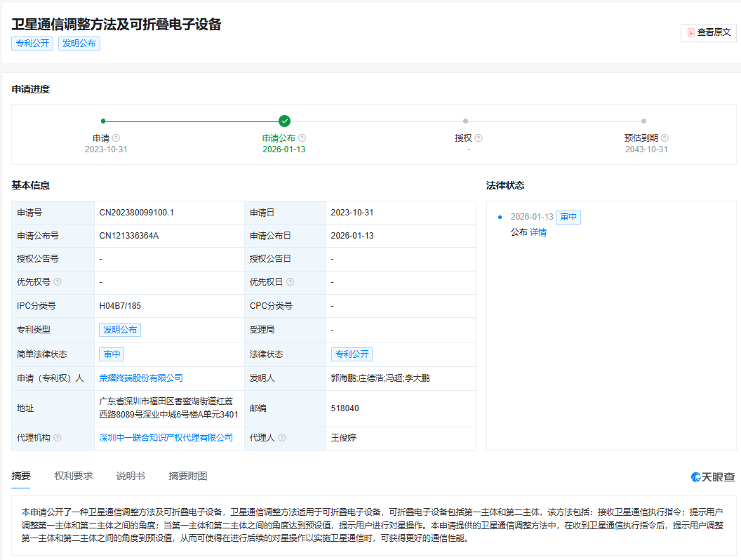Screen dimensions: 741x560
Task: Click the 发明公布 tag under the title
Action: (79, 44)
